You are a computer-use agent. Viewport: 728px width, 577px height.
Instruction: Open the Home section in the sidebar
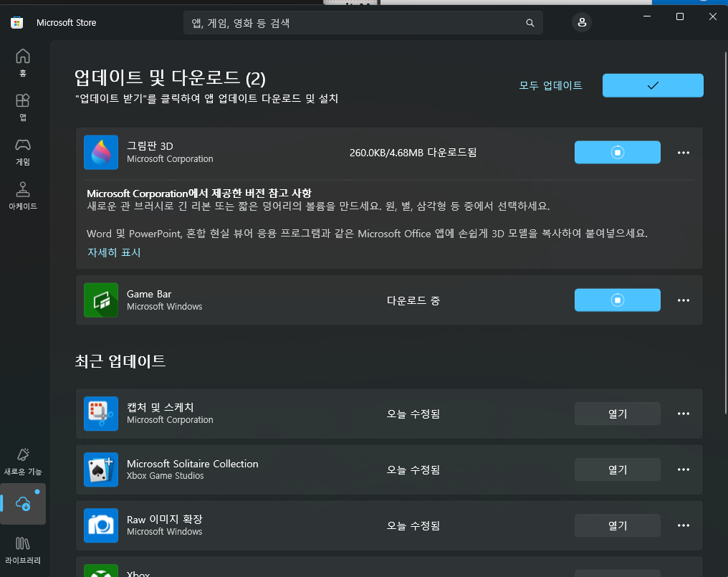(x=23, y=63)
